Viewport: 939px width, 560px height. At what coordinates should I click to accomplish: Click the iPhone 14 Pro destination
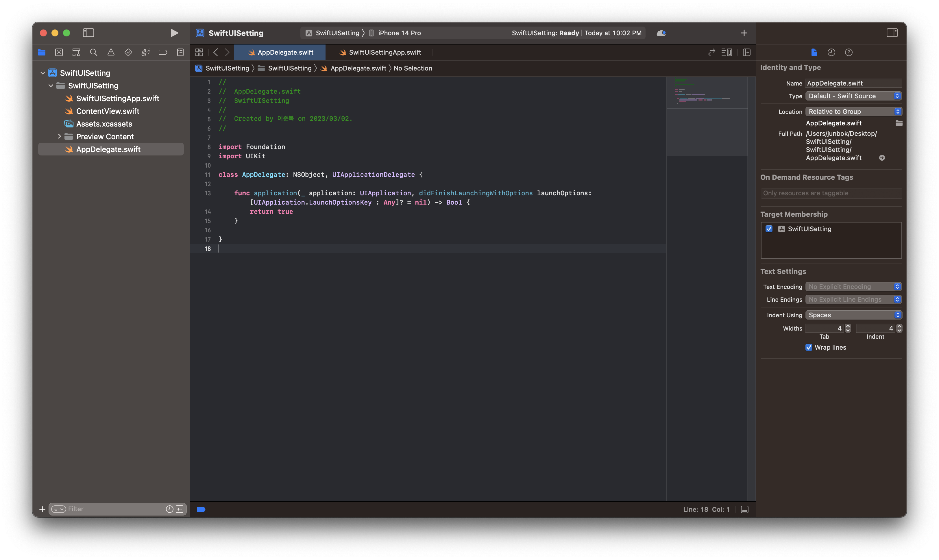coord(399,33)
